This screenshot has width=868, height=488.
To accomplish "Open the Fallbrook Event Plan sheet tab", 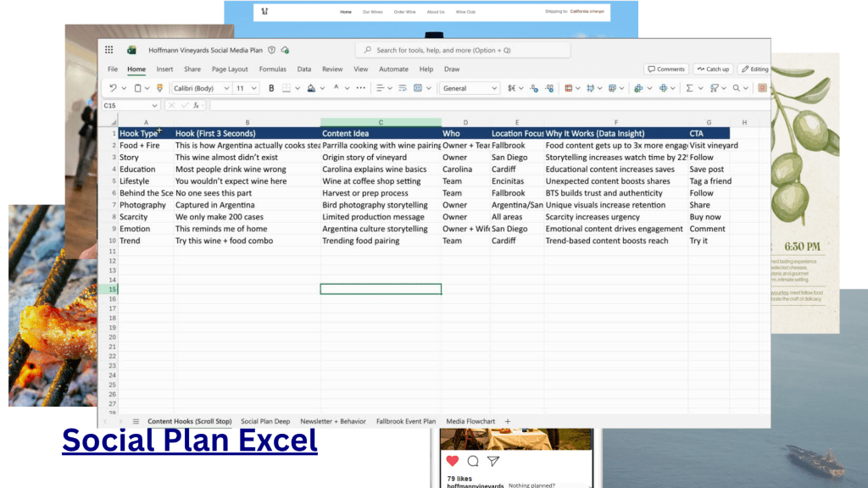I will pos(406,422).
